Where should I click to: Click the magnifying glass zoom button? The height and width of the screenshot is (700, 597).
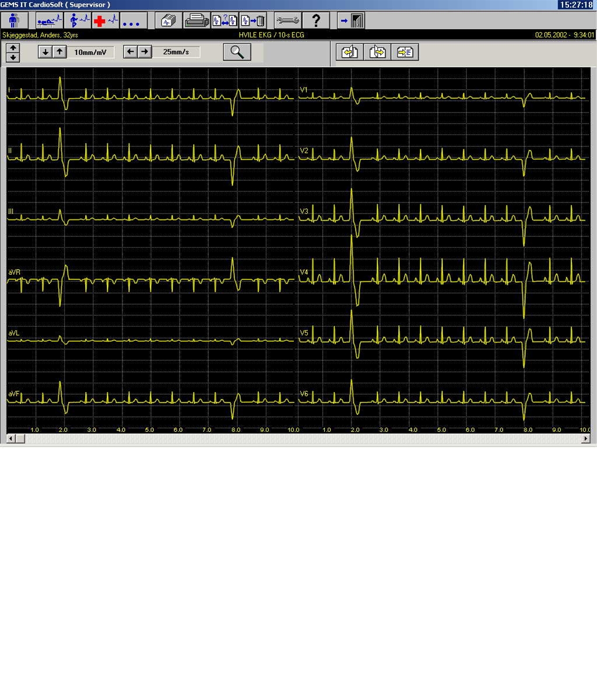click(x=237, y=52)
